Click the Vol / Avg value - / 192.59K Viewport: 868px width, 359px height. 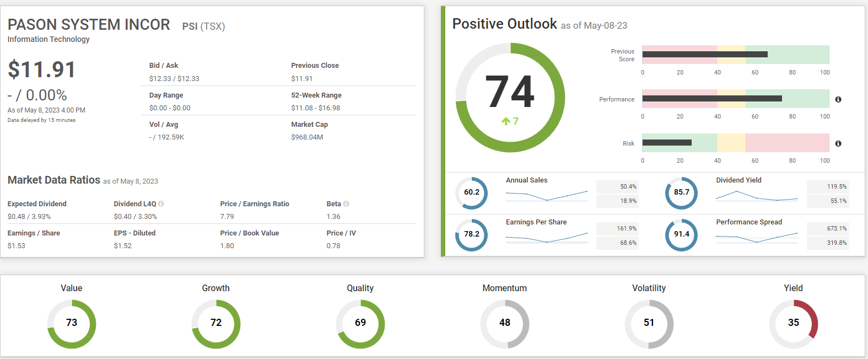[x=166, y=137]
